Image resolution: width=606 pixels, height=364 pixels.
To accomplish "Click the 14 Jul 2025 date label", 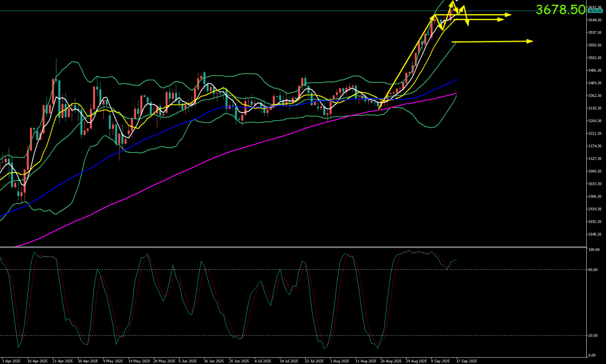I will (290, 361).
